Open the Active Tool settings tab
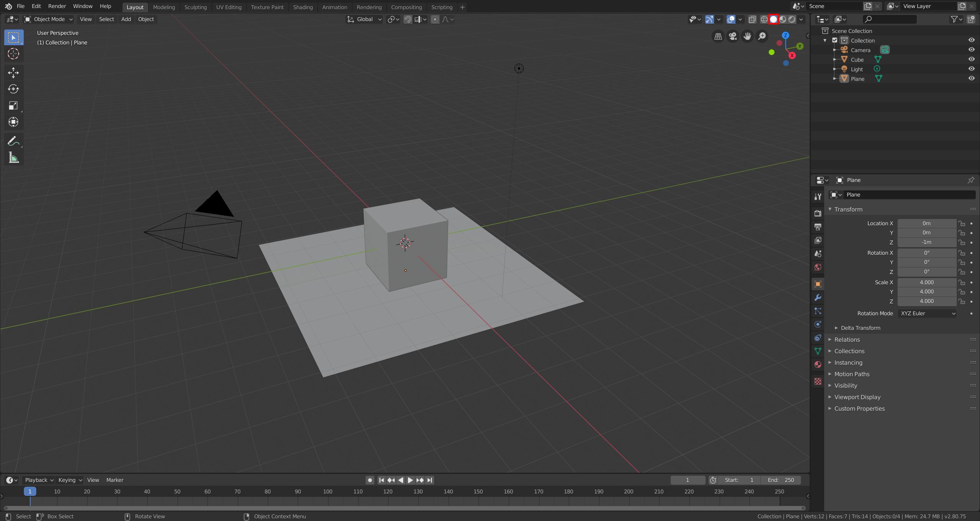Image resolution: width=980 pixels, height=521 pixels. click(x=818, y=197)
